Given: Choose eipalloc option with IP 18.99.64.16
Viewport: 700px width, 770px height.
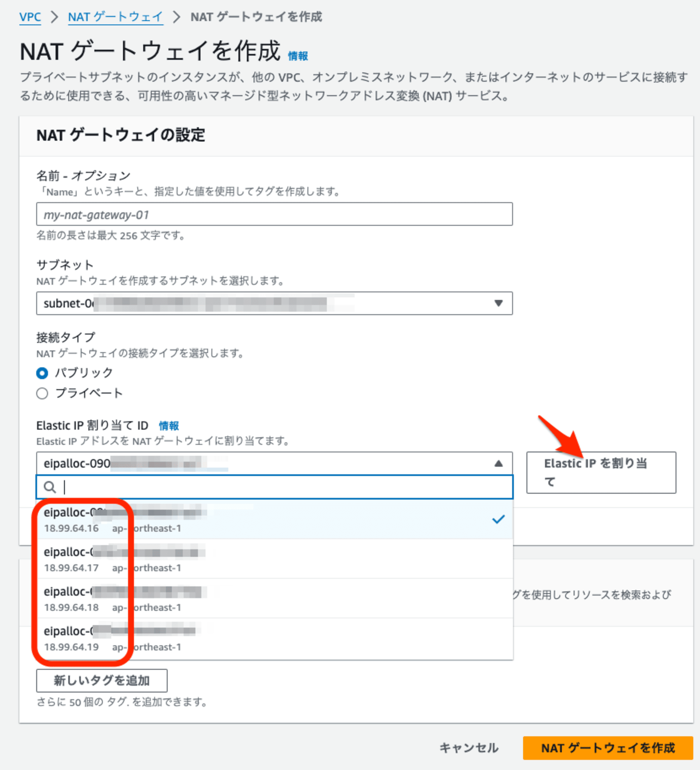Looking at the screenshot, I should [x=274, y=519].
